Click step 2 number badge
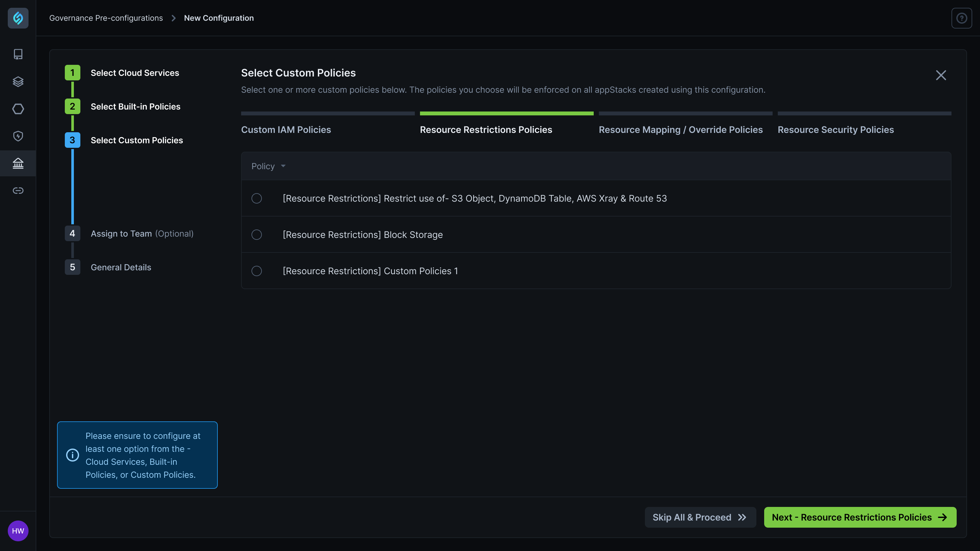The width and height of the screenshot is (980, 551). coord(72,107)
